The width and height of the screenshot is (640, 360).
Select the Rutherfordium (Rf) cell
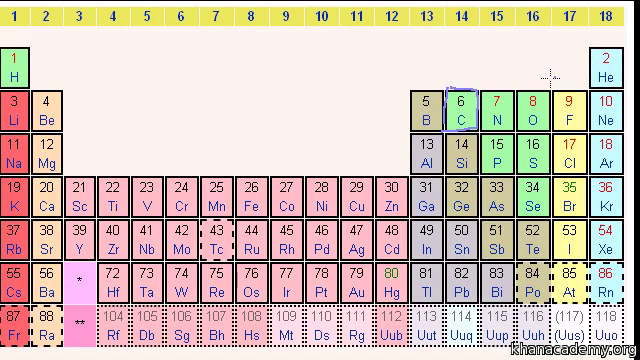click(113, 326)
